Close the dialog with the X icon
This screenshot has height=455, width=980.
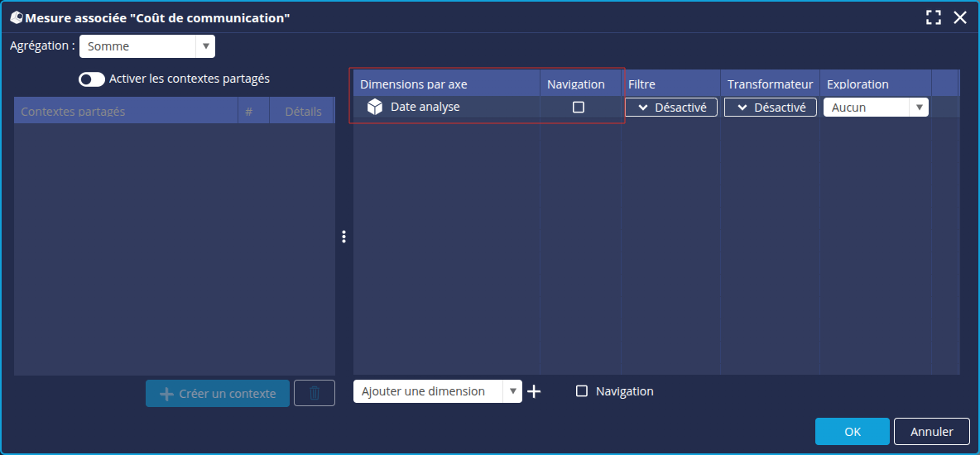tap(960, 17)
